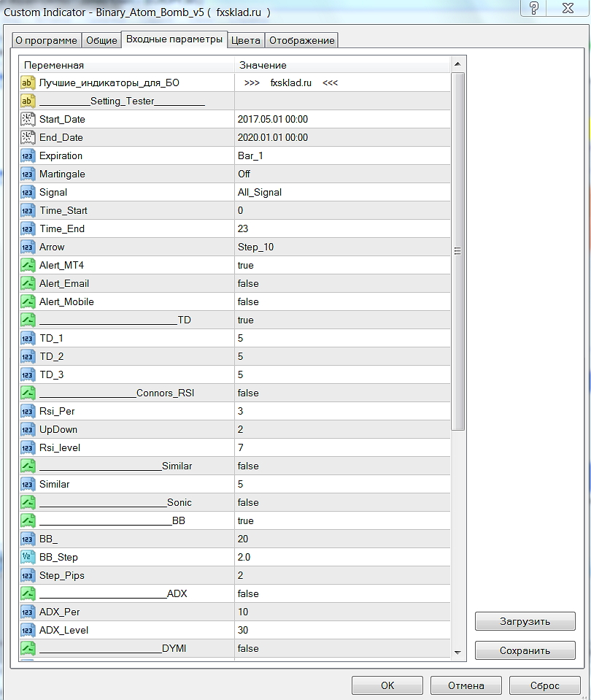Click the string icon beside Лучшие_индикаторы_для_БО

28,82
